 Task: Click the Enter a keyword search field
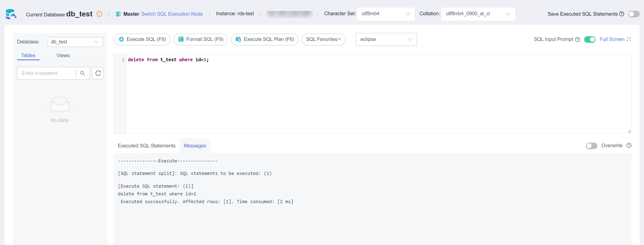click(46, 73)
